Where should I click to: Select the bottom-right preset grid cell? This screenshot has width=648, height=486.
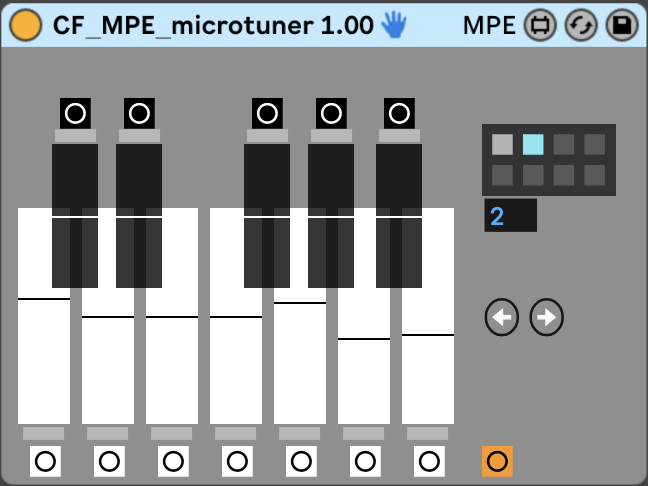click(595, 175)
